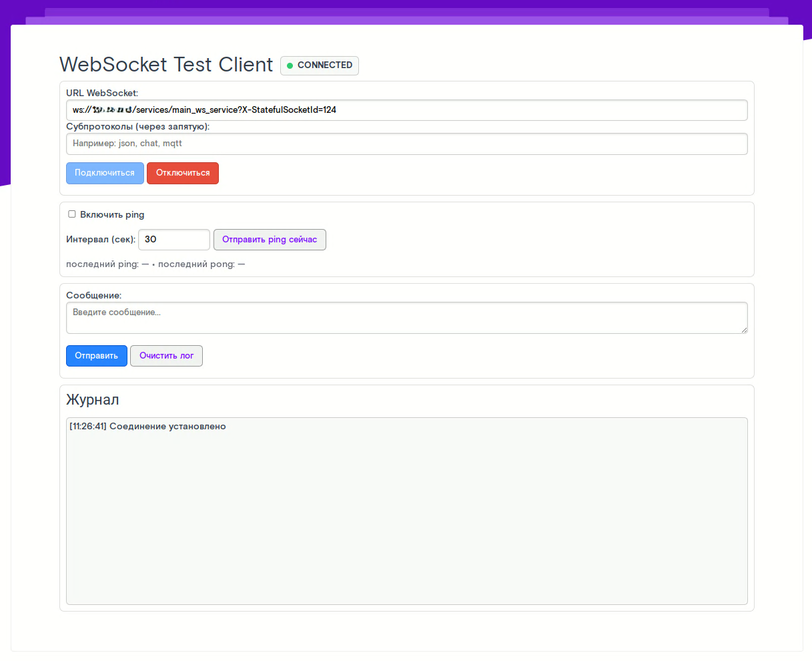Viewport: 812px width, 661px height.
Task: Click empty area of the log panel
Action: coord(406,521)
